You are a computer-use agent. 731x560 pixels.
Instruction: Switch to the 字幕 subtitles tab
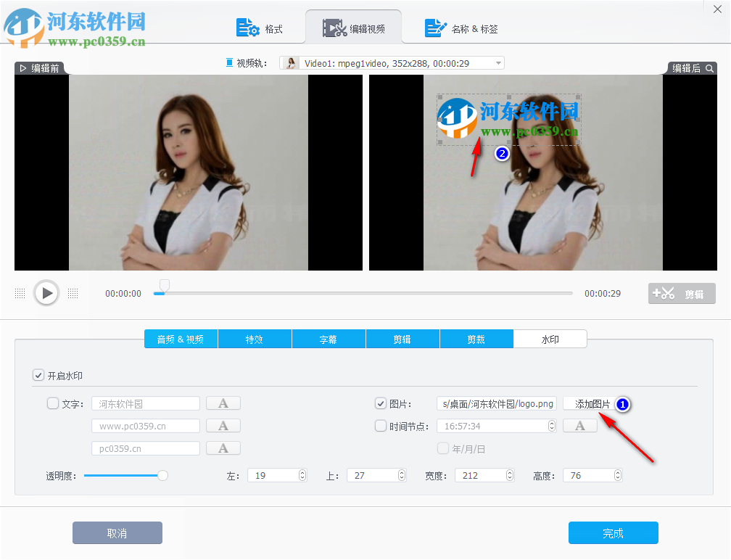[x=329, y=338]
